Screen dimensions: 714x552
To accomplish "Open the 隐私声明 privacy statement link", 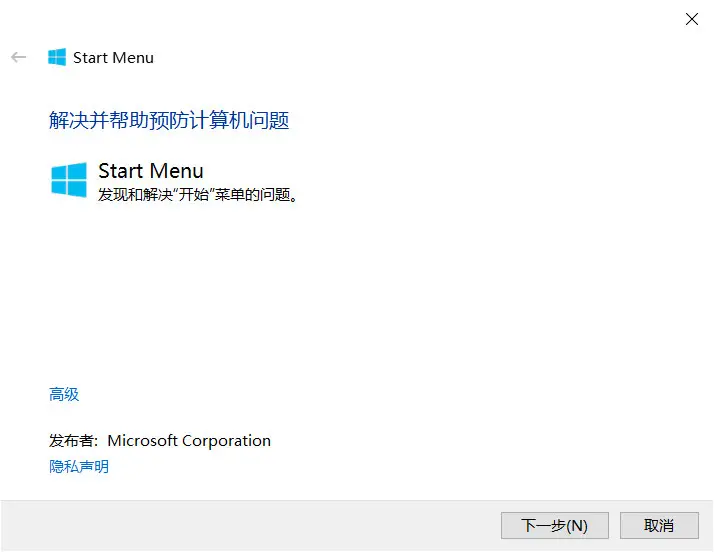I will point(79,466).
